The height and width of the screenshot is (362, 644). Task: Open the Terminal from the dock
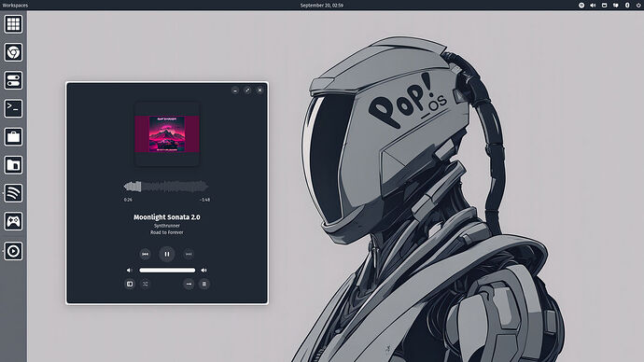click(13, 108)
